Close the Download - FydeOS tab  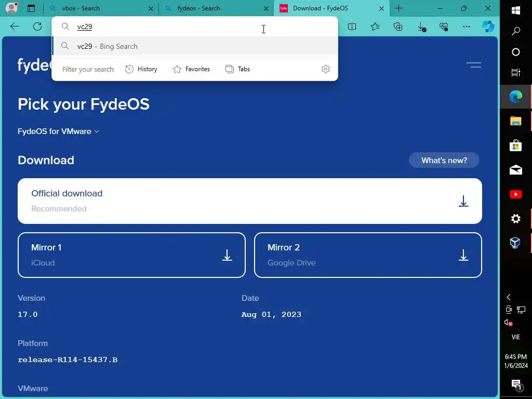[382, 8]
